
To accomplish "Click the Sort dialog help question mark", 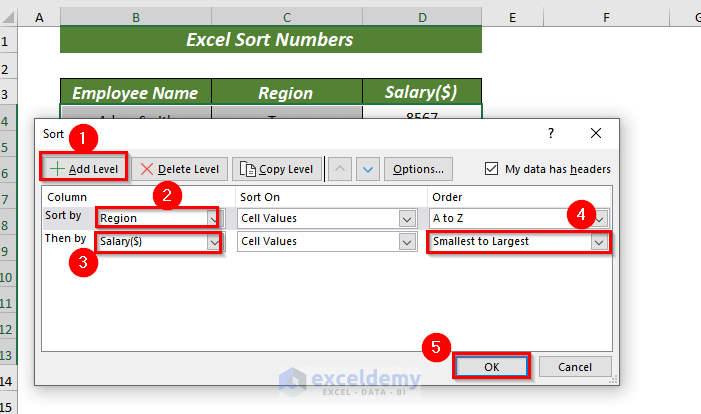I will point(551,133).
